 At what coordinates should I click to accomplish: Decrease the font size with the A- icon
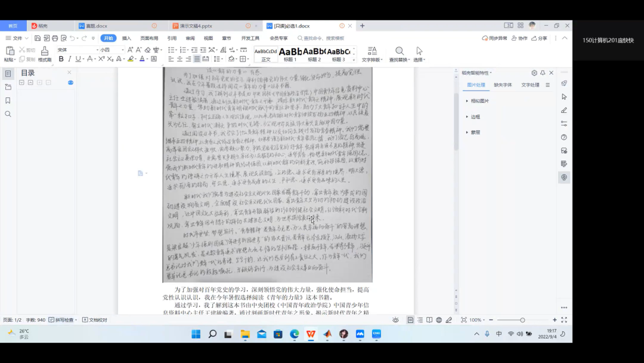pos(139,50)
